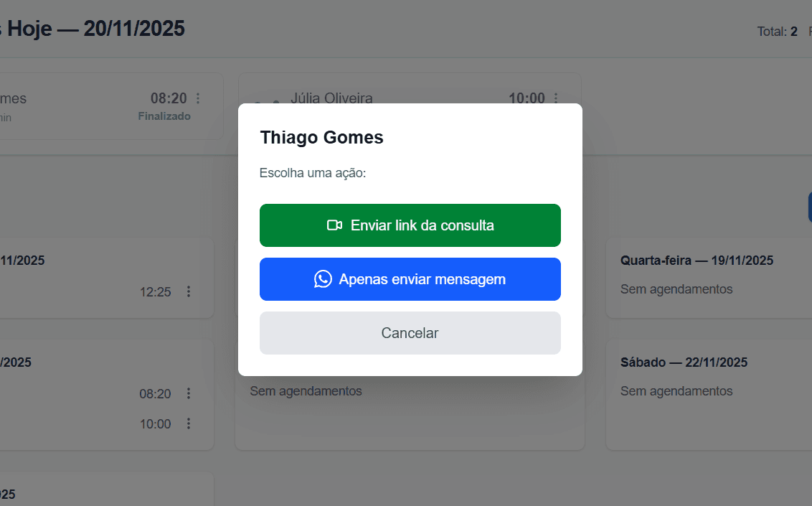
Task: Click the Júlia Oliveira patient name
Action: [x=331, y=98]
